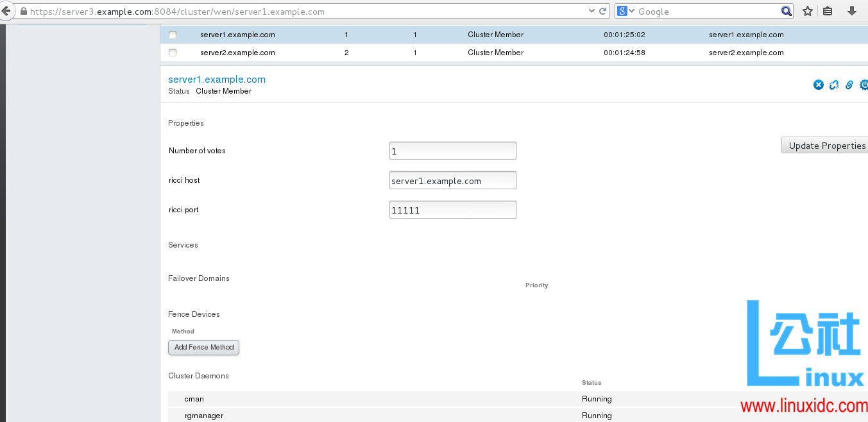Open the server2.example.com node link
Viewport: 868px width, 422px height.
237,53
